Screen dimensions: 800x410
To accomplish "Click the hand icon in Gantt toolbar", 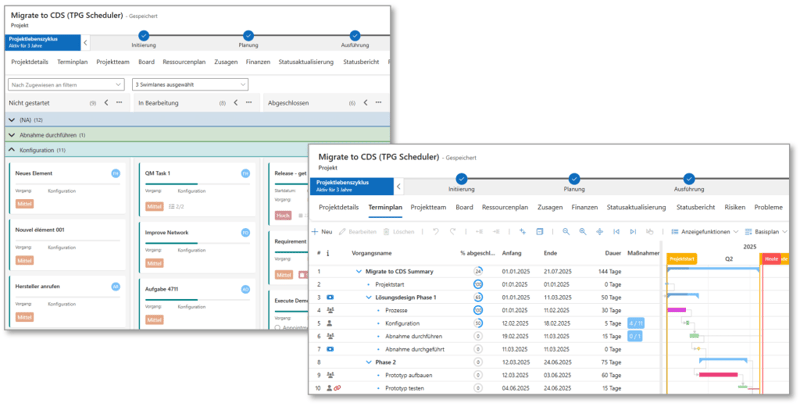I will pyautogui.click(x=649, y=232).
